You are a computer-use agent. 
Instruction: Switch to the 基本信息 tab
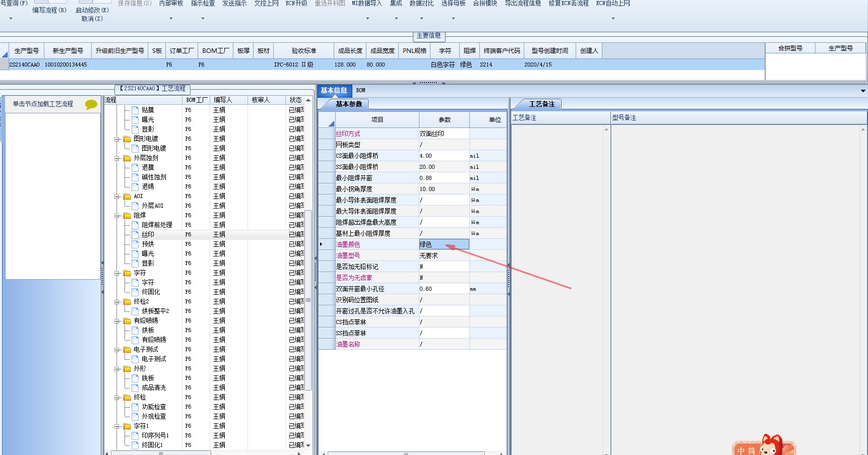click(334, 91)
